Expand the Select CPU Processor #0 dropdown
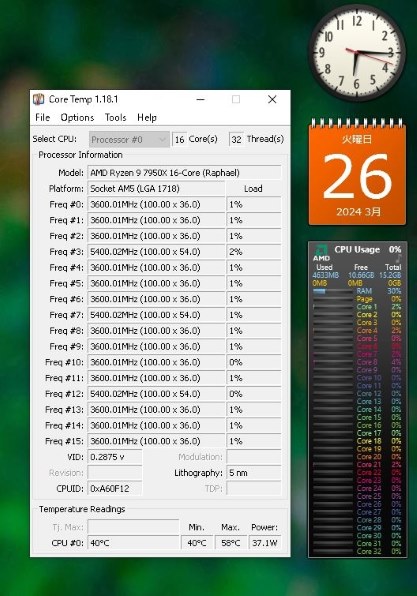Viewport: 417px width, 596px height. [128, 139]
